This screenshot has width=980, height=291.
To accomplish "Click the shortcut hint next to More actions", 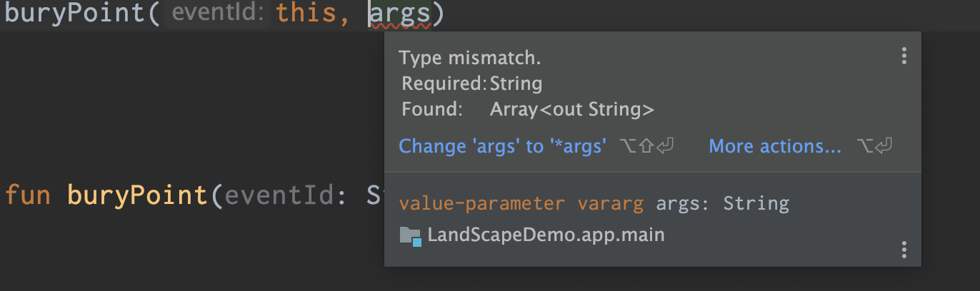I will pyautogui.click(x=875, y=146).
